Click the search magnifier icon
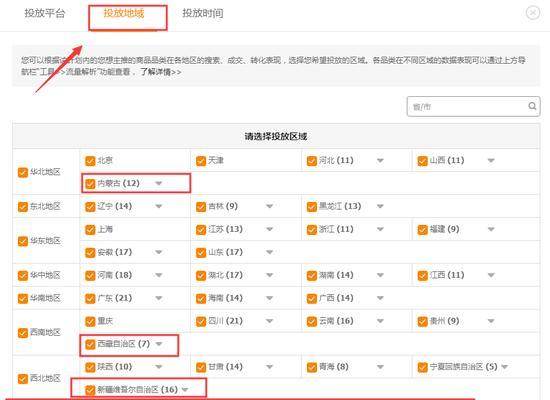This screenshot has width=550, height=400. tap(532, 106)
